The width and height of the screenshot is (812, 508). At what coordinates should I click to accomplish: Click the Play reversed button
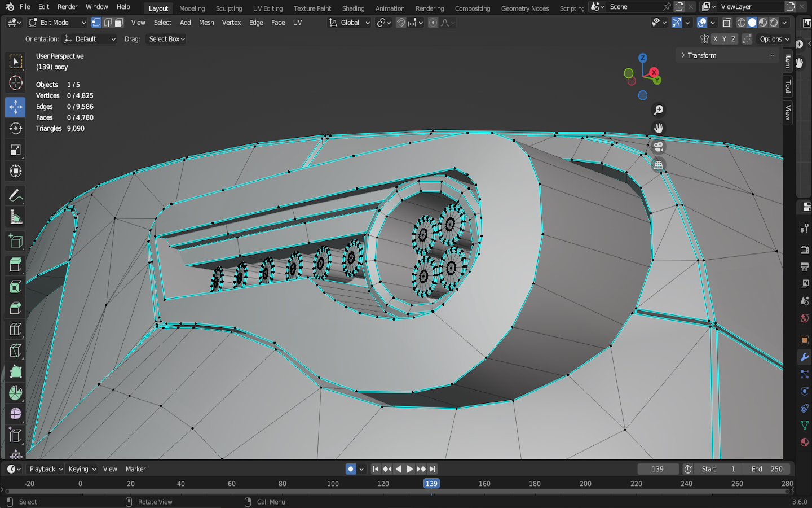(x=399, y=469)
